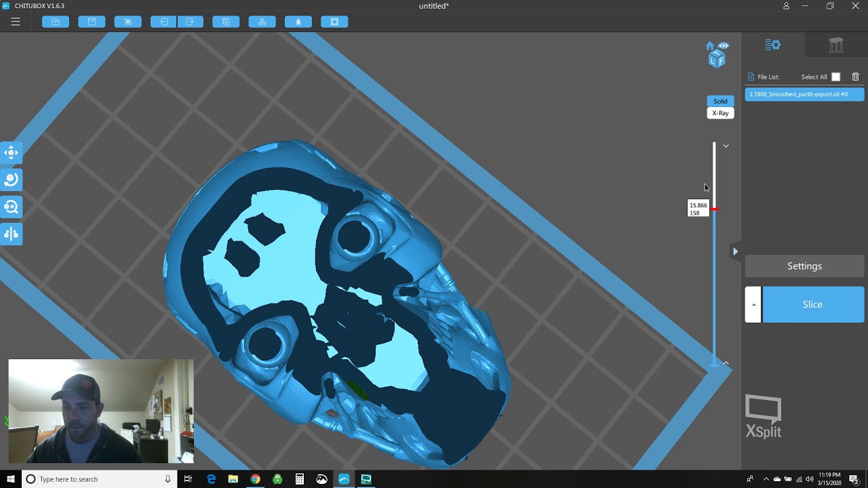
Task: Open Task View on the taskbar
Action: 188,479
